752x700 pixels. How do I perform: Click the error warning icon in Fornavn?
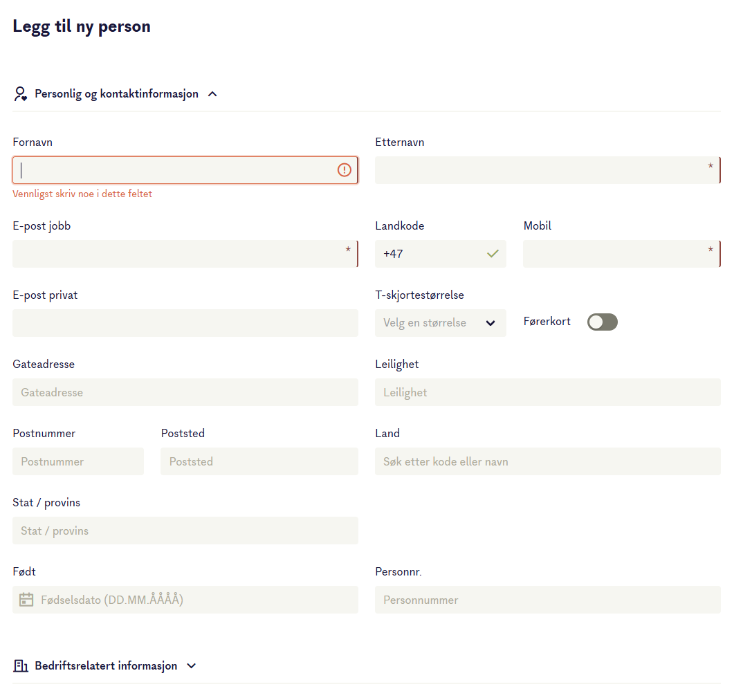[x=345, y=169]
